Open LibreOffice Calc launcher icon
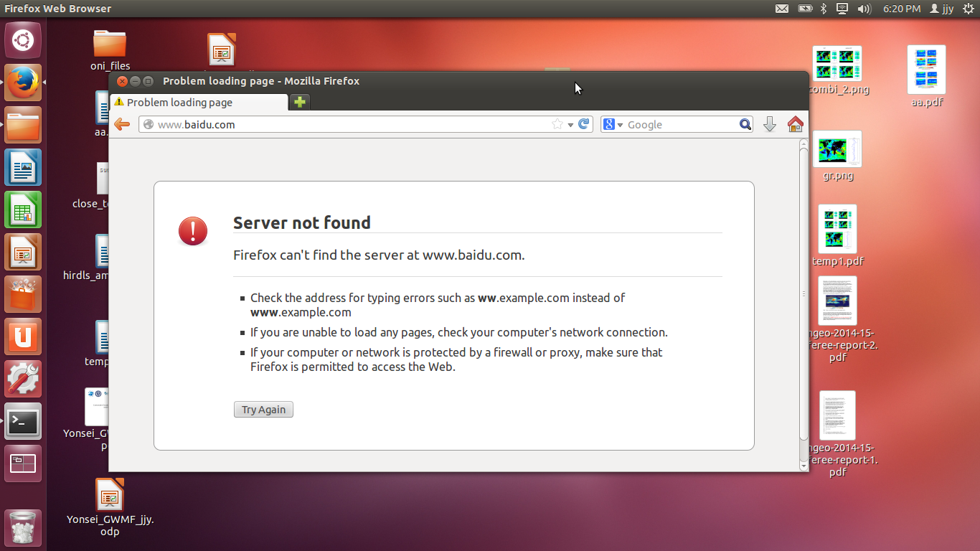The image size is (980, 551). pos(23,209)
